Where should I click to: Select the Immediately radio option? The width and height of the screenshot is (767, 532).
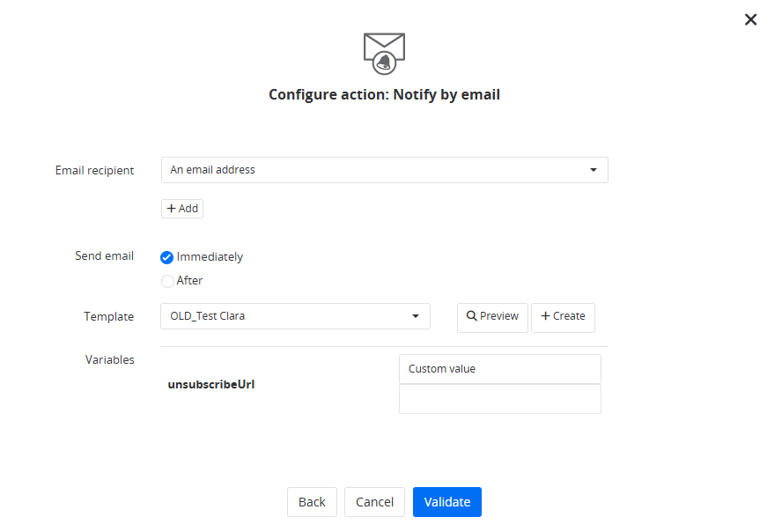[x=167, y=257]
